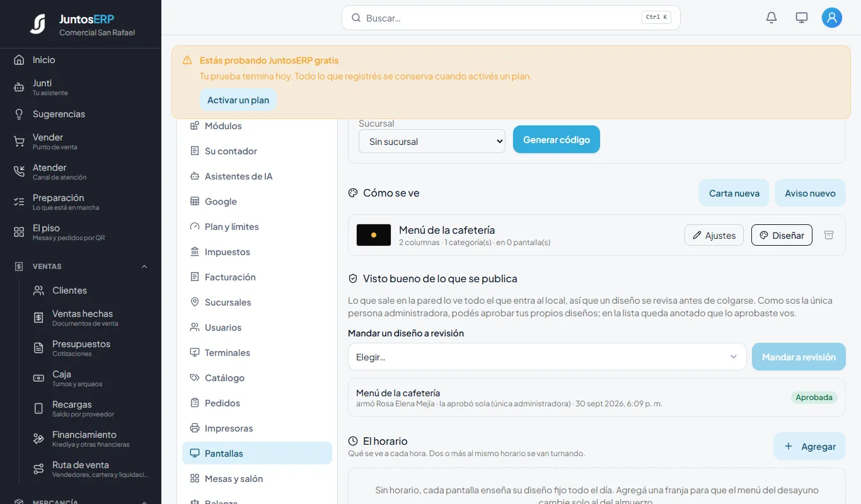This screenshot has height=504, width=861.
Task: Open the Sucursal dropdown
Action: point(432,141)
